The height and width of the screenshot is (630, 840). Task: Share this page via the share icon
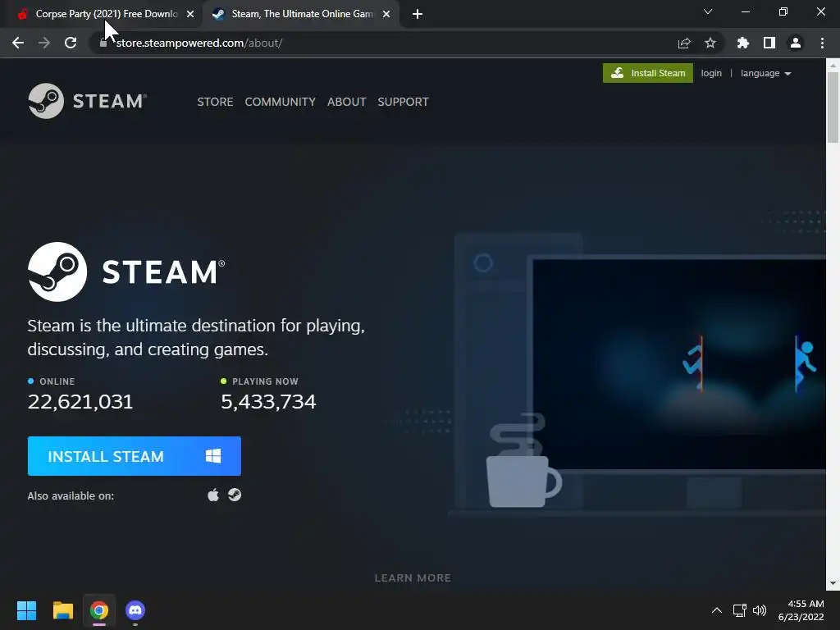coord(684,43)
